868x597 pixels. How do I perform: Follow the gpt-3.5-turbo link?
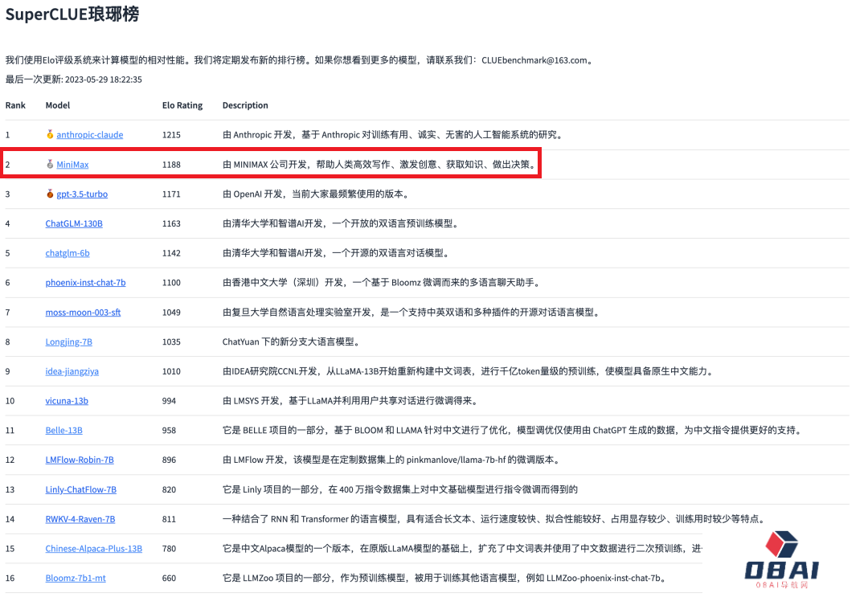click(82, 194)
